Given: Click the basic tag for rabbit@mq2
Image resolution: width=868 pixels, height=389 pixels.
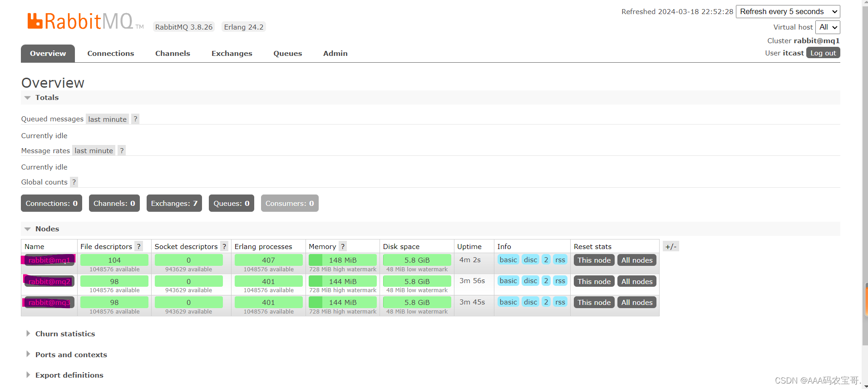Looking at the screenshot, I should [508, 280].
